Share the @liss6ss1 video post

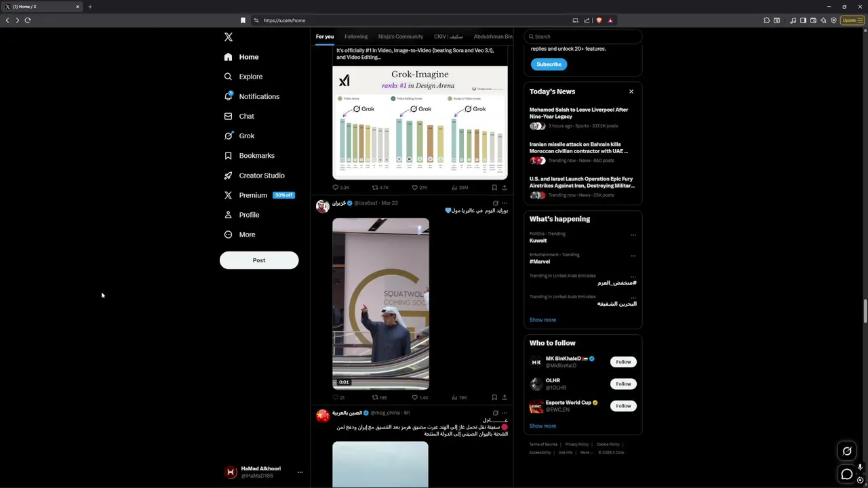click(505, 398)
